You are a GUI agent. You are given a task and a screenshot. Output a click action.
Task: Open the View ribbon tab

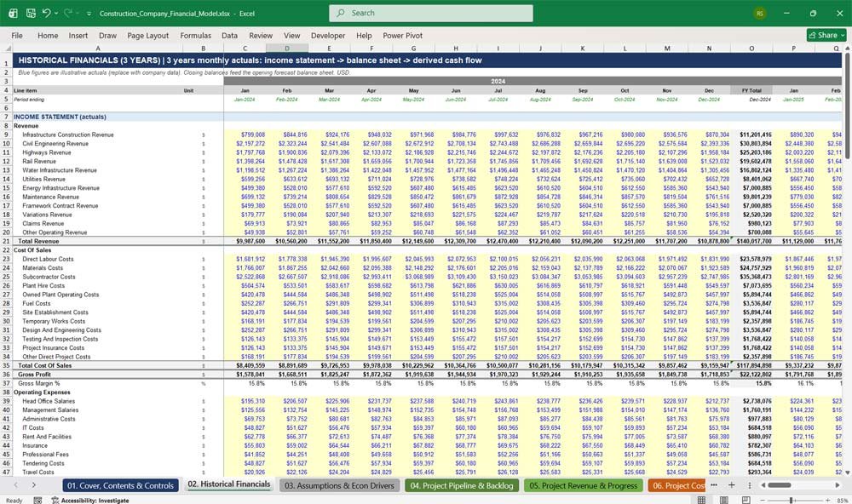pyautogui.click(x=291, y=35)
